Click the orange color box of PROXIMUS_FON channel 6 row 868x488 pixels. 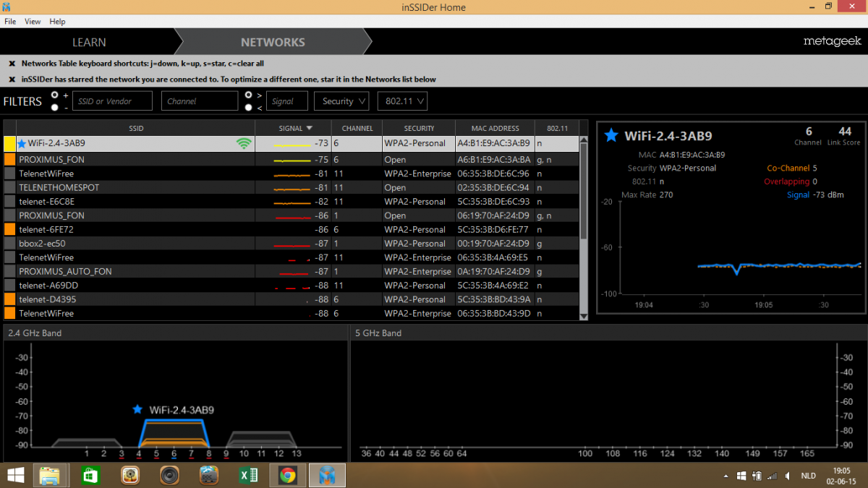pos(9,159)
